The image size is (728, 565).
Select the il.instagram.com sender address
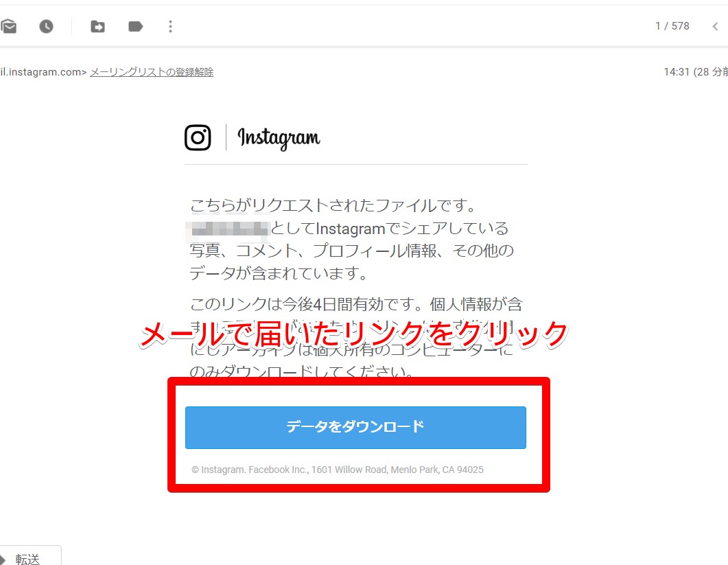coord(43,72)
